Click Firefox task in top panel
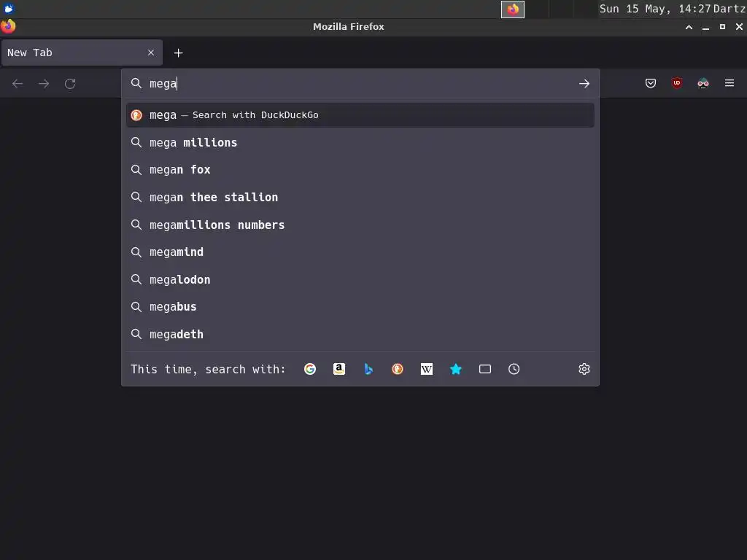The image size is (747, 560). click(513, 9)
